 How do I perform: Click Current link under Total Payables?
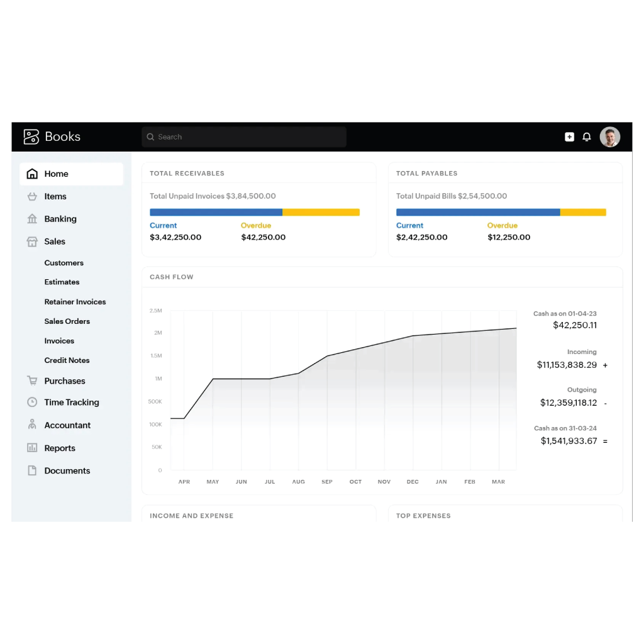(409, 225)
